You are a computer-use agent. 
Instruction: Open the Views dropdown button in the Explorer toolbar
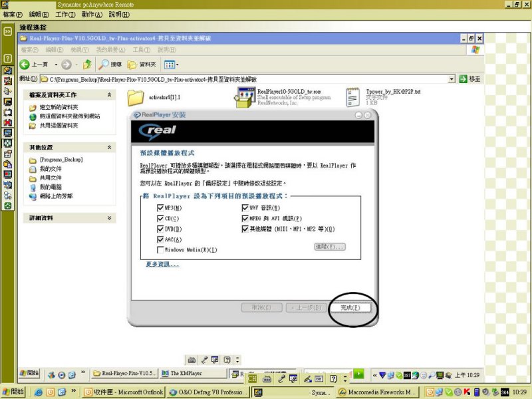(171, 64)
